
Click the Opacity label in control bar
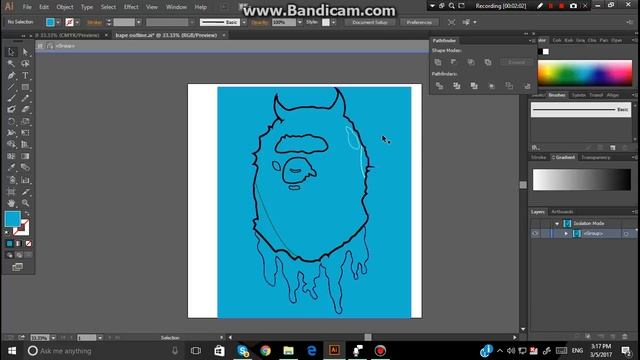(x=260, y=22)
